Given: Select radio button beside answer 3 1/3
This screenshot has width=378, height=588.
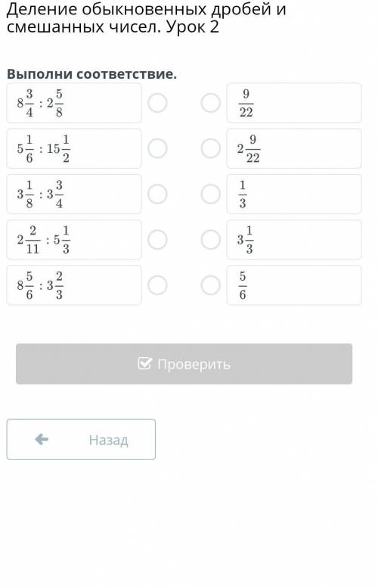Looking at the screenshot, I should 210,240.
